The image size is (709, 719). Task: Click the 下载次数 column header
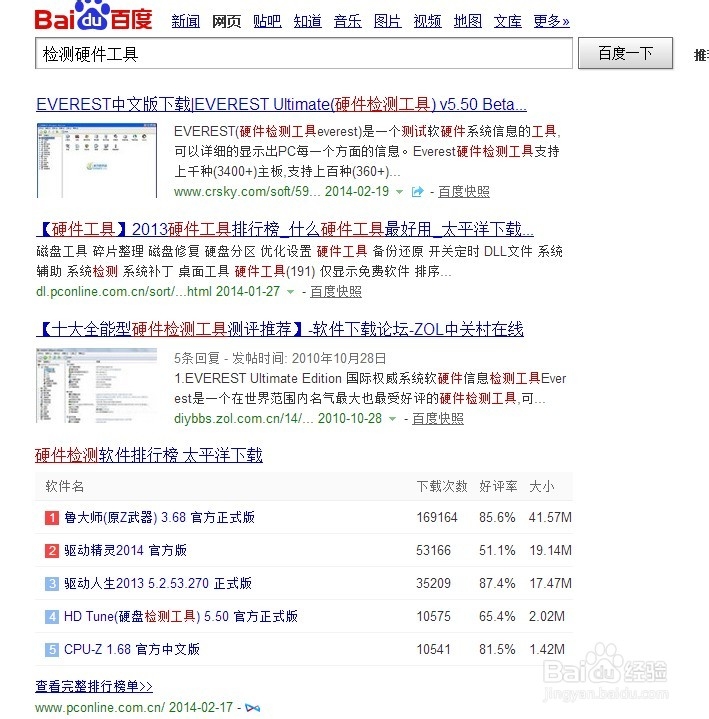(442, 487)
